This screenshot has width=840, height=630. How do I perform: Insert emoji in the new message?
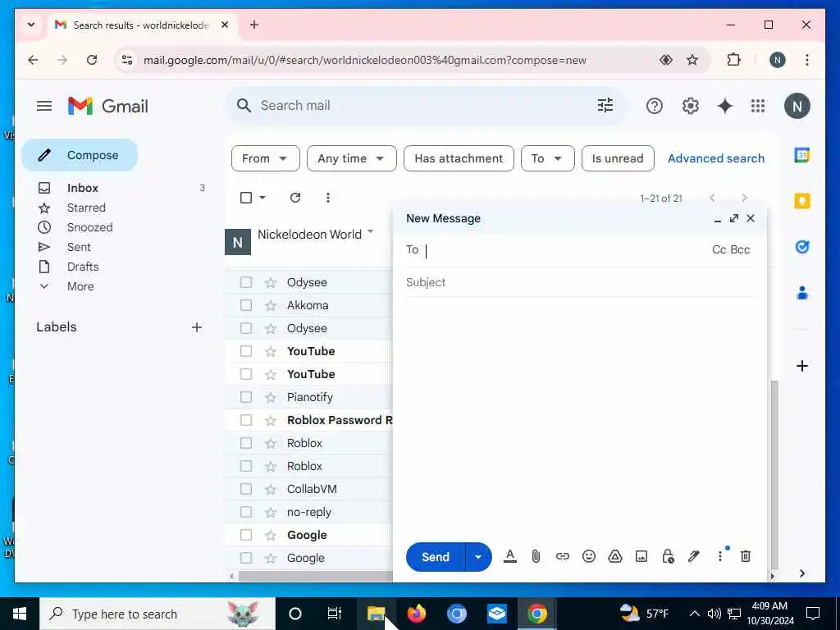(589, 557)
